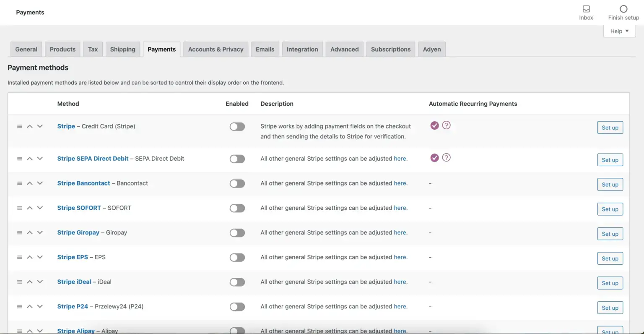Click the Finish setup circle icon
644x334 pixels.
(x=623, y=9)
